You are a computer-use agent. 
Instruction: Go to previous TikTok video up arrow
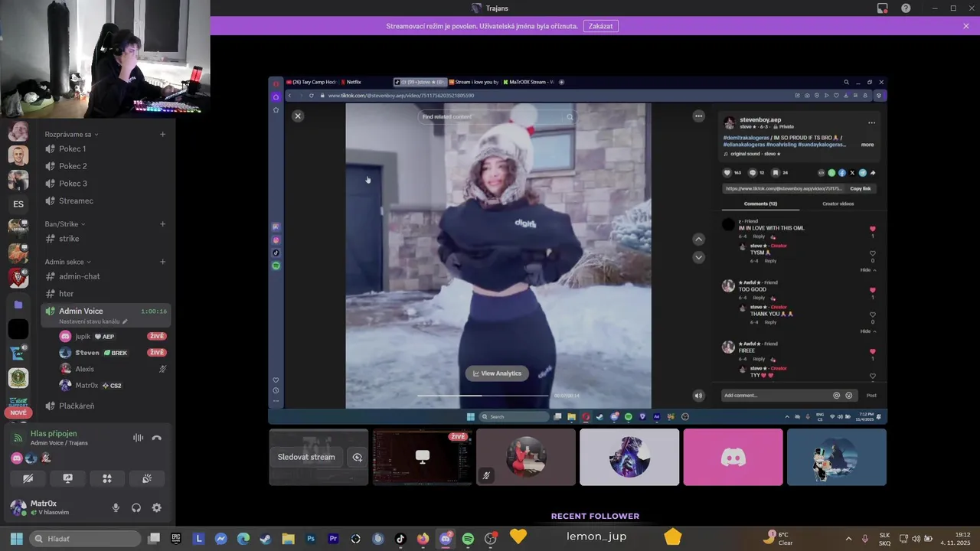(x=698, y=239)
